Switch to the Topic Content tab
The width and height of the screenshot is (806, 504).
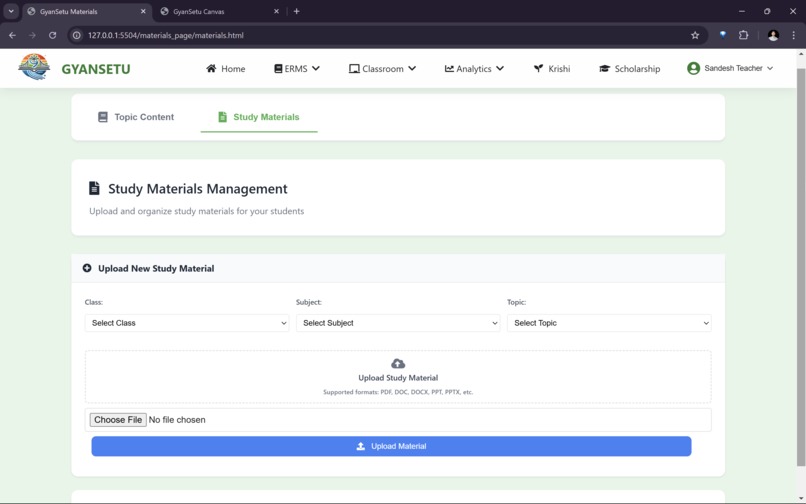click(x=136, y=117)
